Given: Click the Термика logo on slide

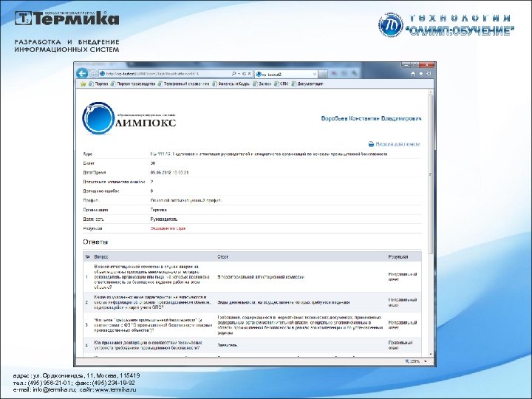Looking at the screenshot, I should 66,18.
